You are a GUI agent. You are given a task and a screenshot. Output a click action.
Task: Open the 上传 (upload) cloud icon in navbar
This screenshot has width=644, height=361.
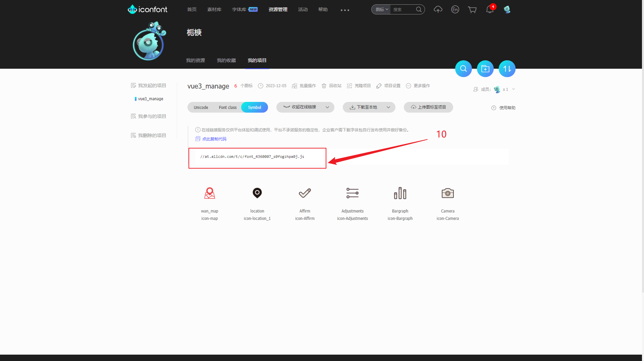[x=438, y=9]
